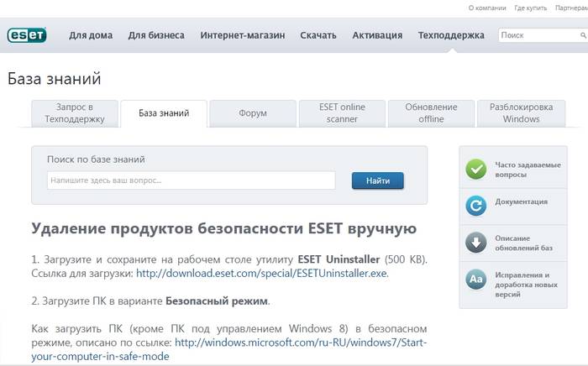Open the Скачать menu item
The height and width of the screenshot is (366, 588).
[318, 35]
